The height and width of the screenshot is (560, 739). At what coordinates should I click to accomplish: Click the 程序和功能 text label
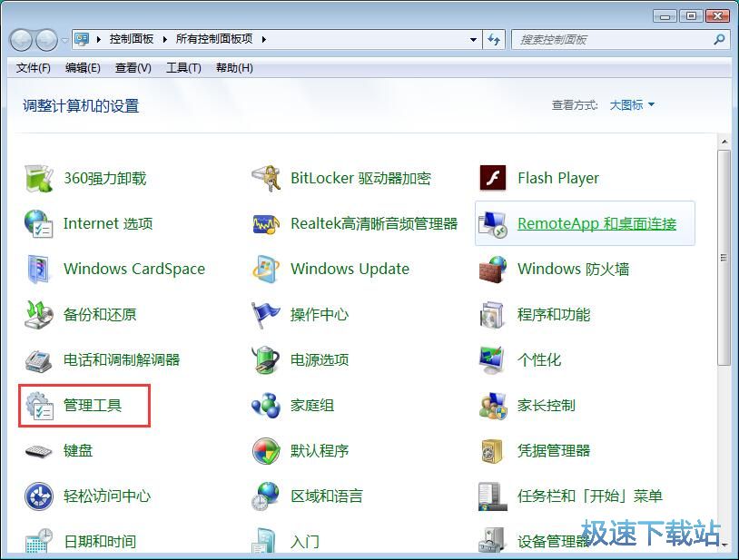tap(553, 315)
